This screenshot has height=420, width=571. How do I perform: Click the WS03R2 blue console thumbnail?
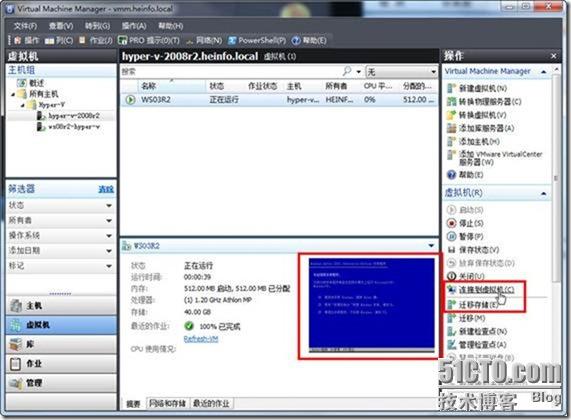click(371, 305)
